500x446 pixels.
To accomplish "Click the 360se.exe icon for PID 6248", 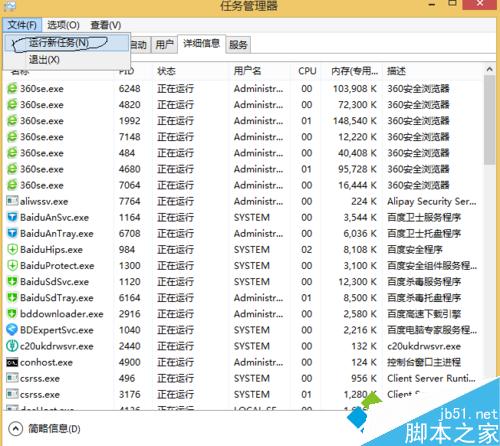I will coord(12,89).
